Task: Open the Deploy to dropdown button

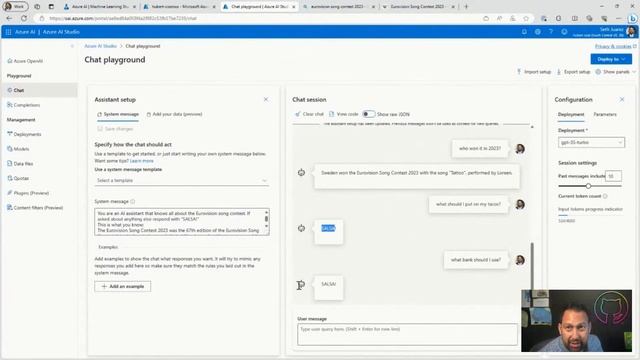Action: [x=611, y=59]
